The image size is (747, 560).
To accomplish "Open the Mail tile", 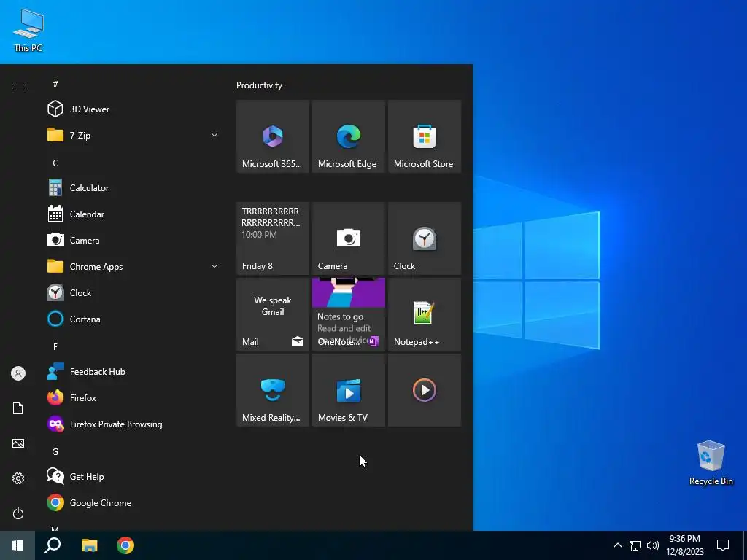I will pos(273,314).
